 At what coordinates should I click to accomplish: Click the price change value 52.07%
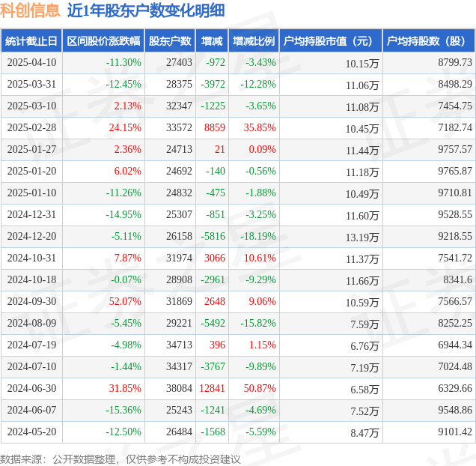coord(125,301)
